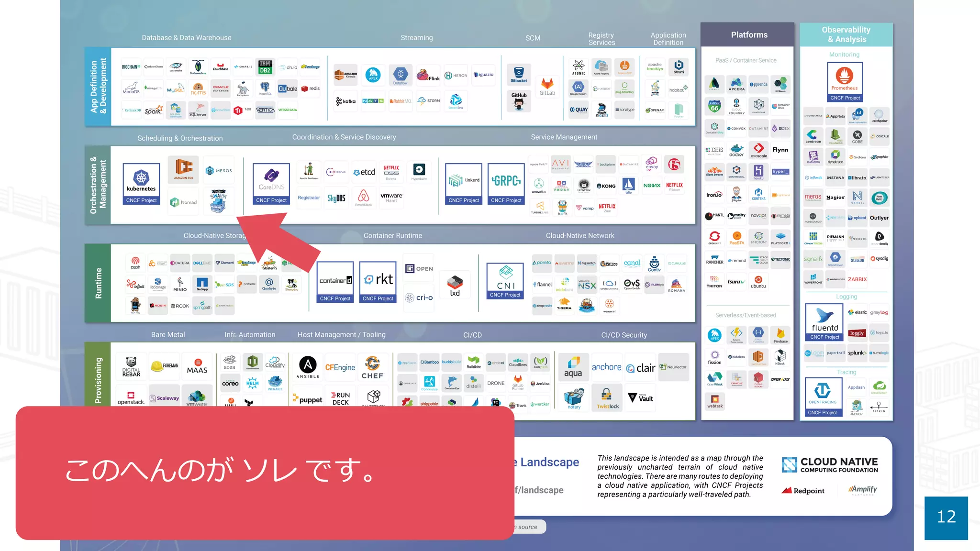Select the GitHub logo
This screenshot has width=980, height=551.
click(x=519, y=101)
